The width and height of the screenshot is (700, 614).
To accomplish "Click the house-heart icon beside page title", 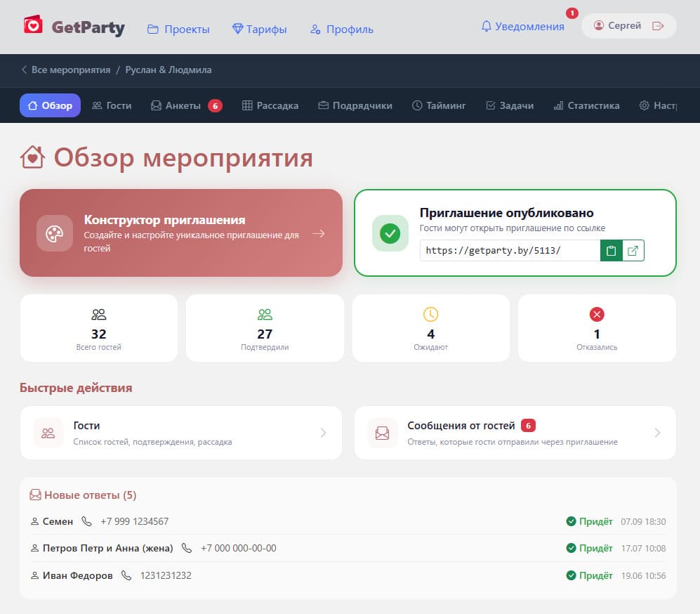I will 32,157.
